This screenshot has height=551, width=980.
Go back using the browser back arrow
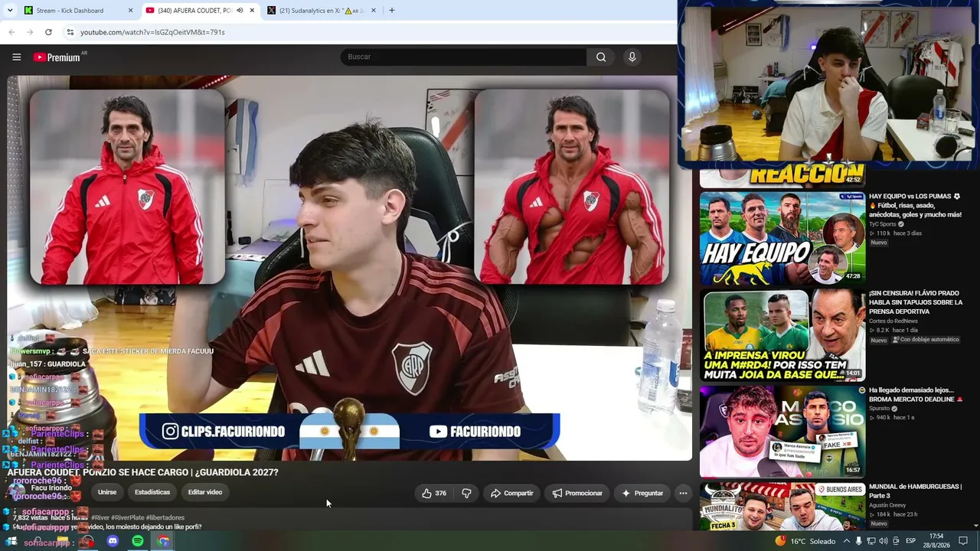coord(11,32)
